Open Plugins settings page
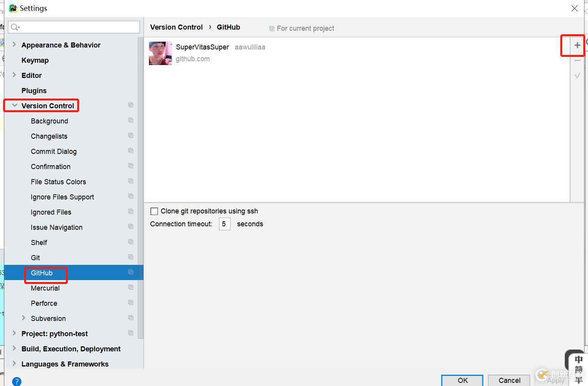The width and height of the screenshot is (588, 386). coord(34,91)
